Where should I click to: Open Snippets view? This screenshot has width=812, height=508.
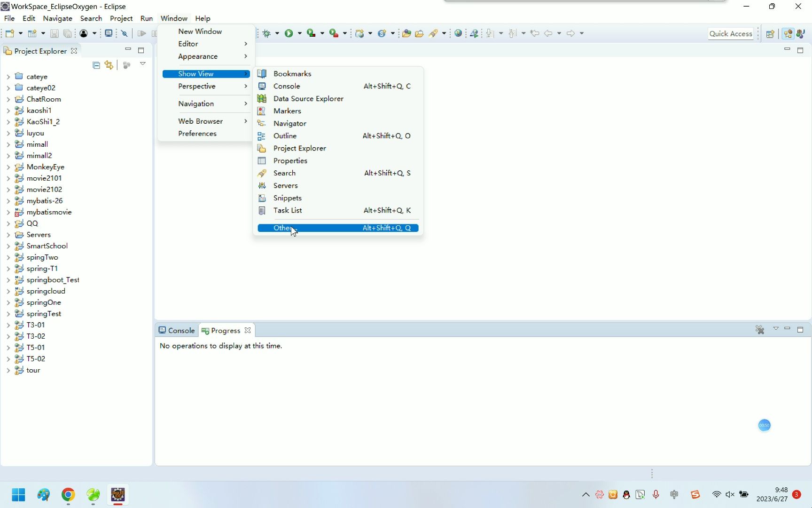click(x=338, y=198)
